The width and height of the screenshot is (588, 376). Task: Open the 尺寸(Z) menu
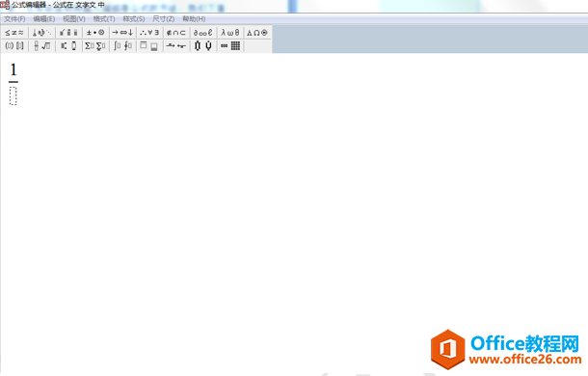coord(164,18)
